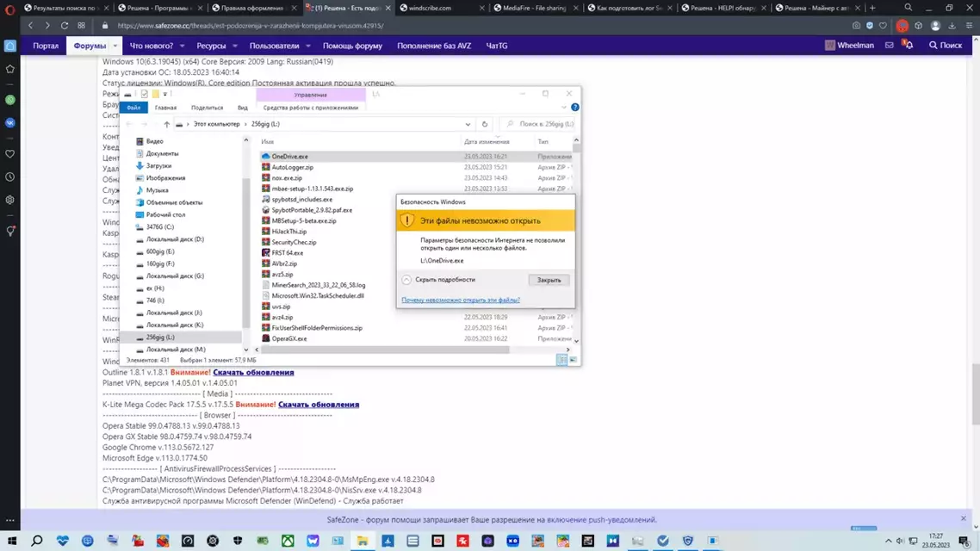980x551 pixels.
Task: Bookmark page with address bar heart icon
Action: coord(884,26)
